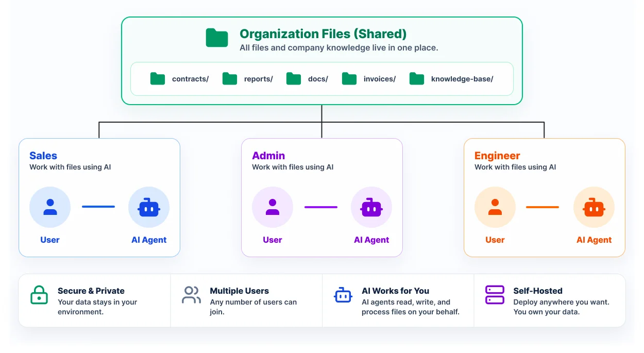Click "Work with files using AI" under Engineer
This screenshot has width=644, height=353.
(515, 167)
